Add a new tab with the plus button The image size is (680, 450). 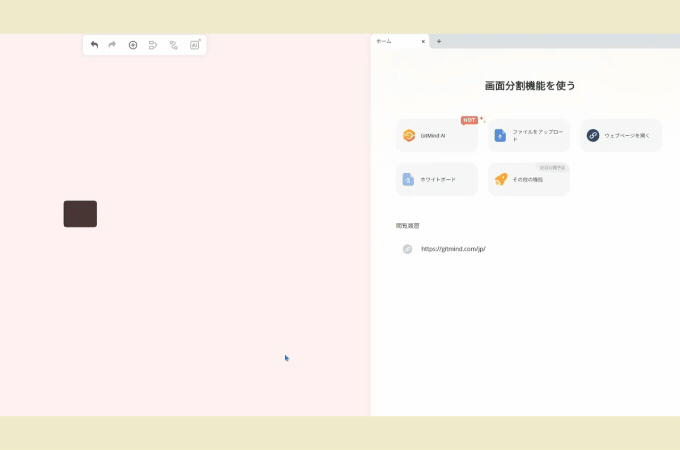[439, 42]
